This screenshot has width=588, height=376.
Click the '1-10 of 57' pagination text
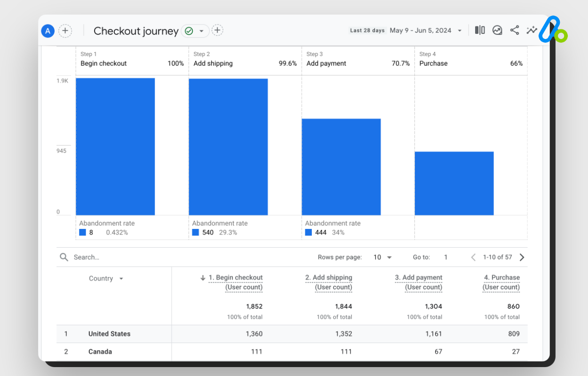tap(497, 257)
